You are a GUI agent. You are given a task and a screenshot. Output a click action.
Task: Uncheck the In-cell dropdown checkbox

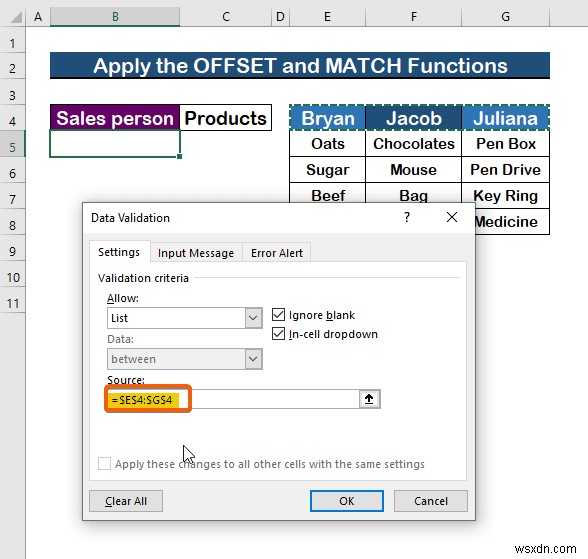tap(278, 333)
